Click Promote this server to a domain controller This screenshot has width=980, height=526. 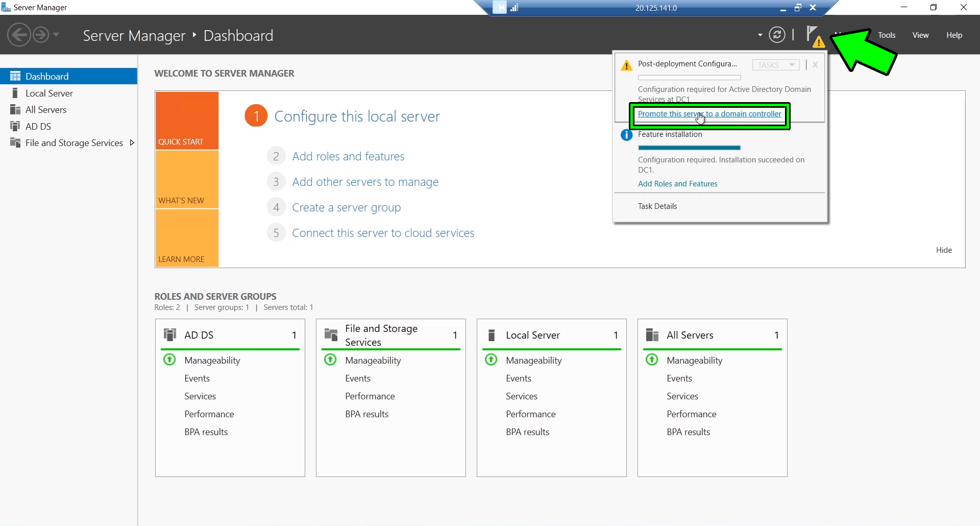710,114
